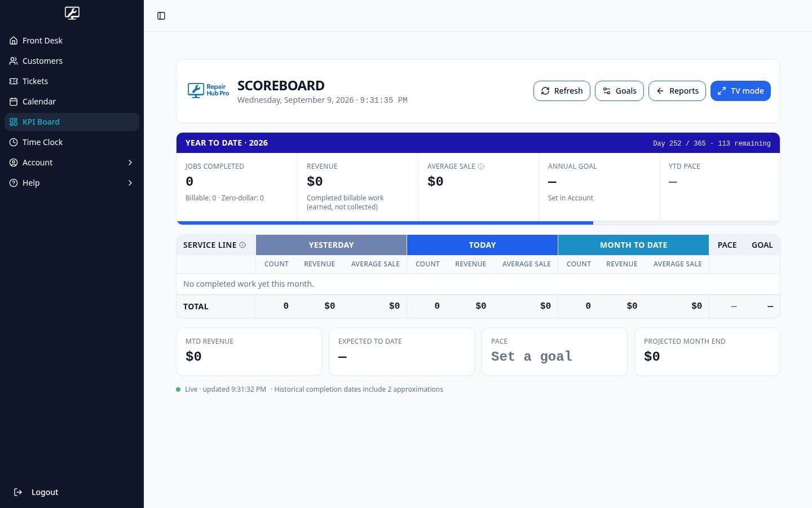Open the Calendar view

click(x=72, y=102)
